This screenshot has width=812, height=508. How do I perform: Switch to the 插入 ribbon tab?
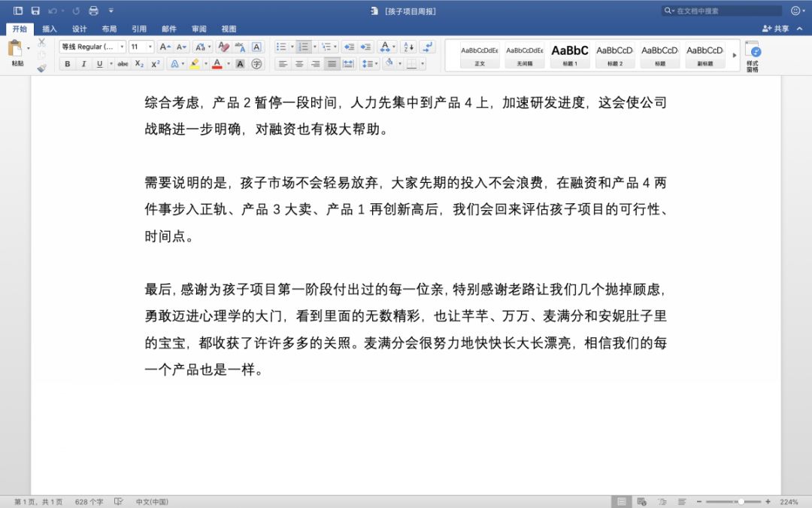click(49, 29)
